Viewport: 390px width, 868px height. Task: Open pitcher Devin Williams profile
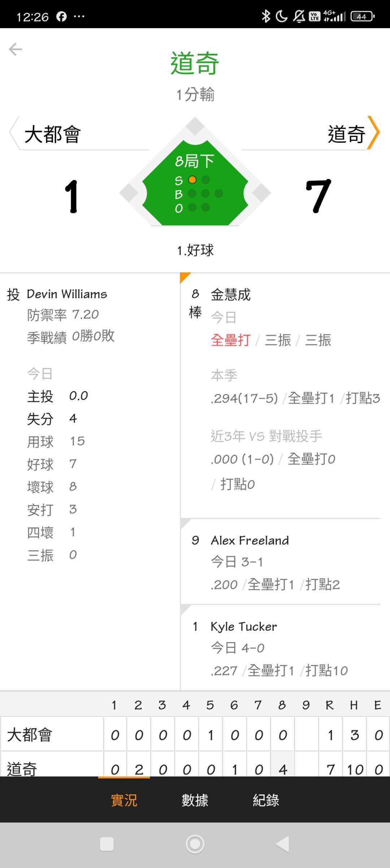tap(67, 294)
